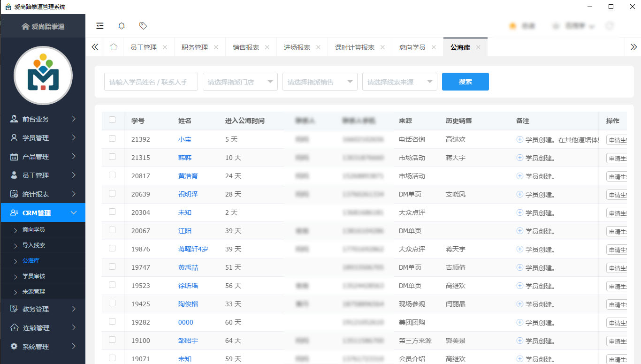The image size is (641, 364).
Task: Check the box for student 20817
Action: click(112, 175)
